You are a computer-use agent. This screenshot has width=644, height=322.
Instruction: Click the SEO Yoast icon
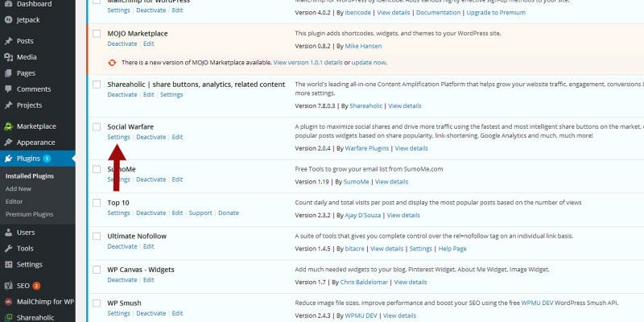pos(8,286)
